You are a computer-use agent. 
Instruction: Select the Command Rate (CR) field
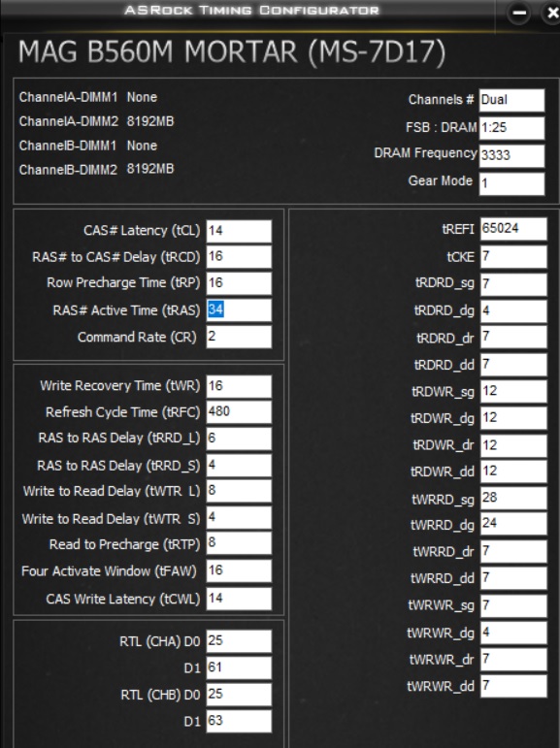239,337
